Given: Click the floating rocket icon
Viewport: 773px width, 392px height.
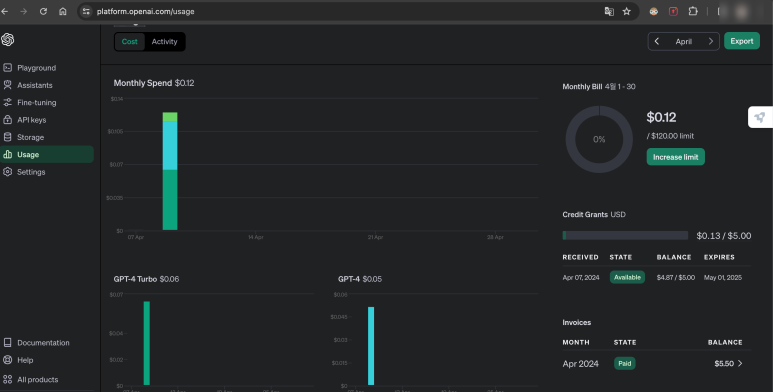Looking at the screenshot, I should [x=760, y=117].
